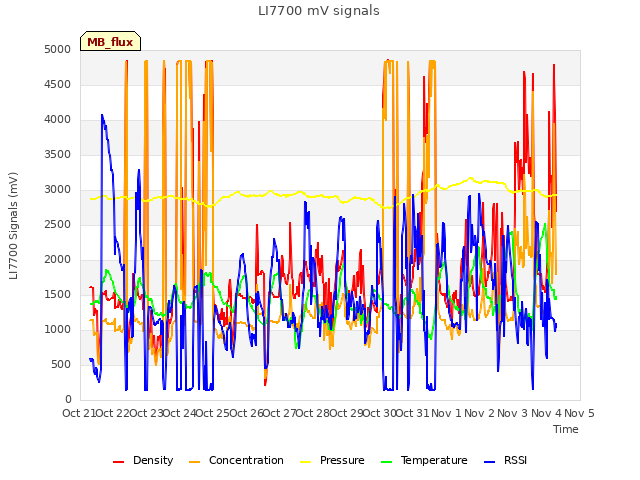Click the orange Concentration legend swatch
Screen dimensions: 640x480
pyautogui.click(x=195, y=462)
